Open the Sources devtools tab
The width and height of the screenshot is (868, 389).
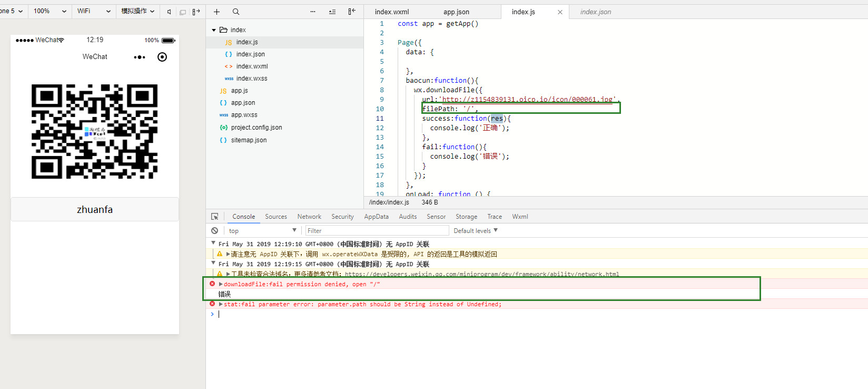276,217
